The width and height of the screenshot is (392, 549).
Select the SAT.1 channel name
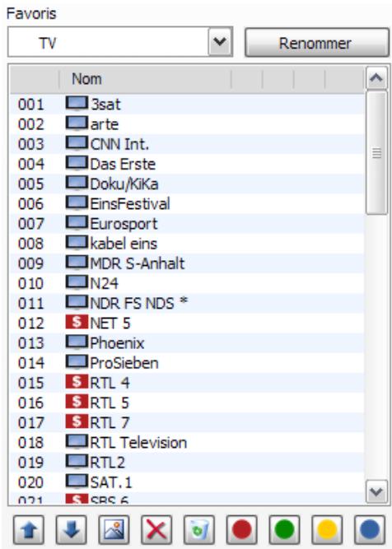[111, 482]
